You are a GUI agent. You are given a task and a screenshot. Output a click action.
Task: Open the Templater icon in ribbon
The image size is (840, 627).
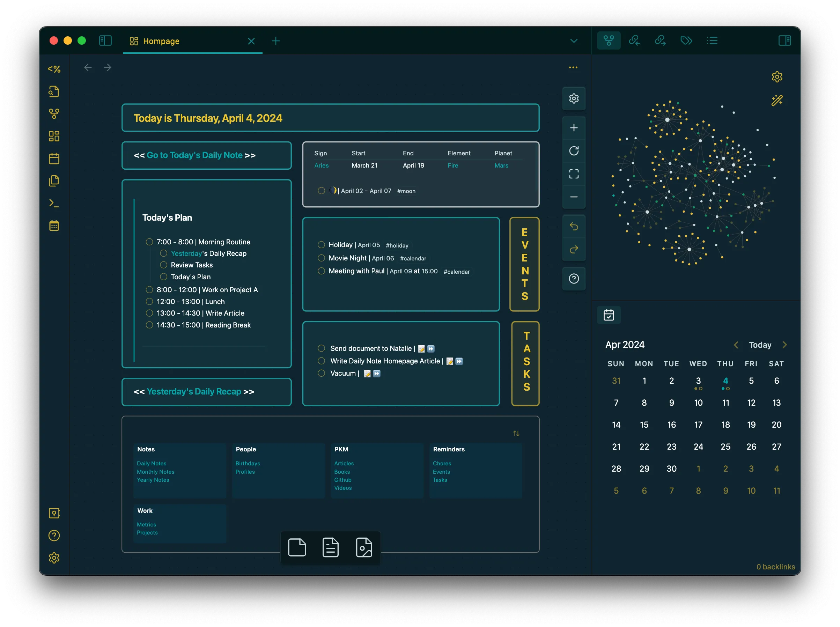coord(54,69)
